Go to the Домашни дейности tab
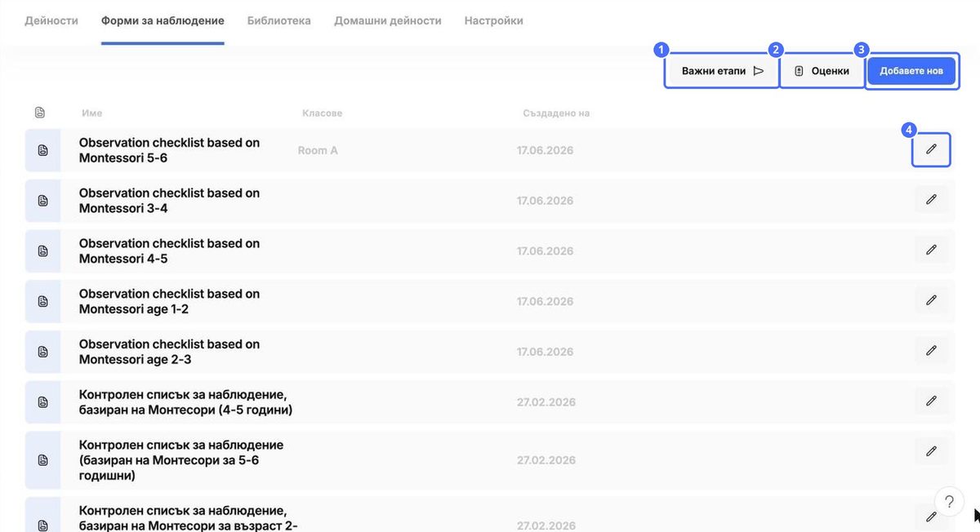Viewport: 980px width, 532px height. tap(388, 20)
